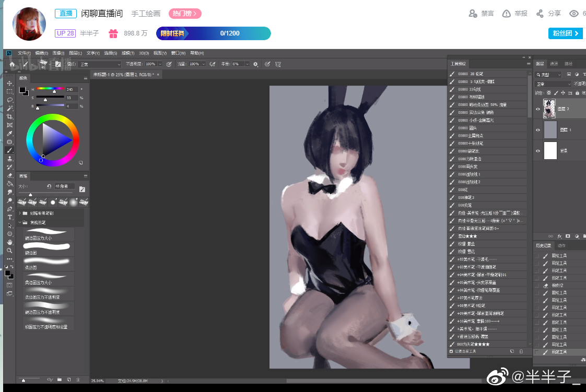Click the 粉丝团 button

click(x=566, y=33)
